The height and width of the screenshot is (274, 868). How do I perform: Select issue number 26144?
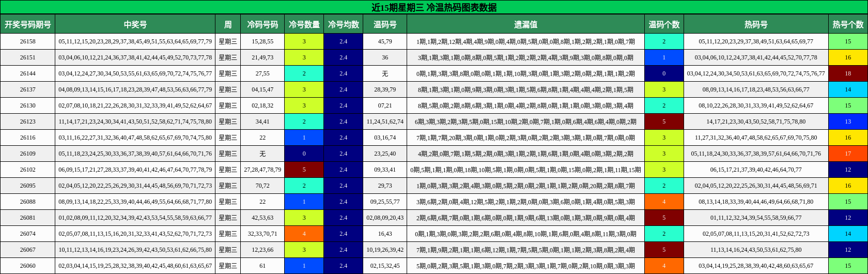point(28,73)
